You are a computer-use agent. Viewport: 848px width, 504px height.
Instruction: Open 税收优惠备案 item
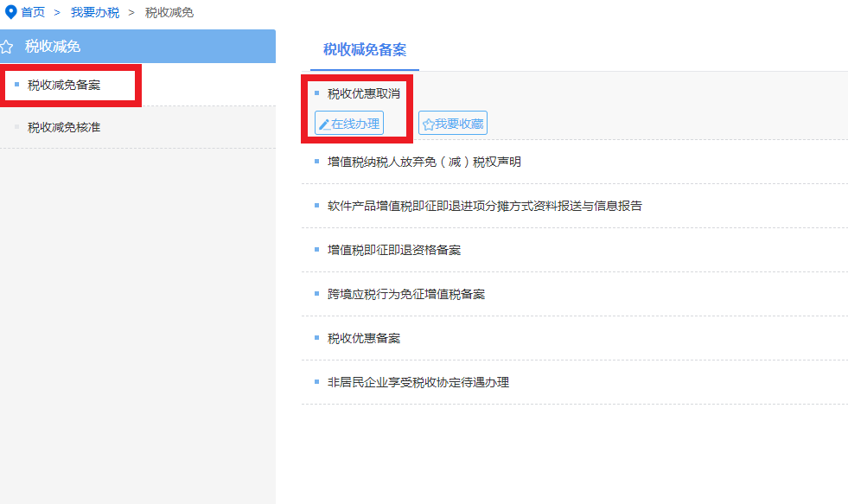pyautogui.click(x=363, y=338)
